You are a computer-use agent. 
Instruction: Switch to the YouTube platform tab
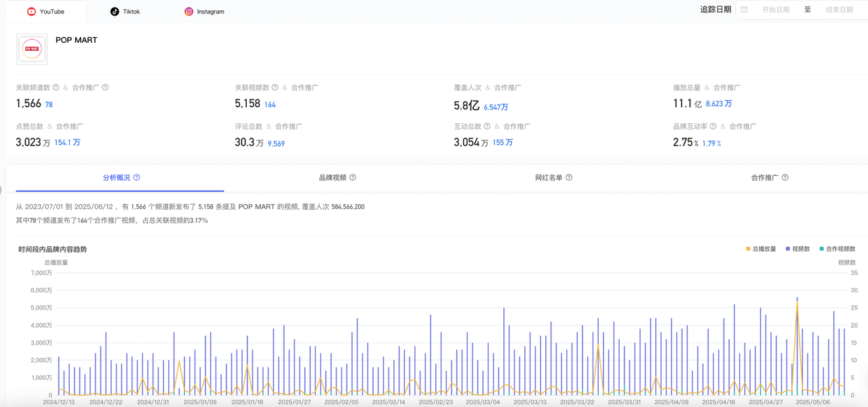(x=46, y=12)
